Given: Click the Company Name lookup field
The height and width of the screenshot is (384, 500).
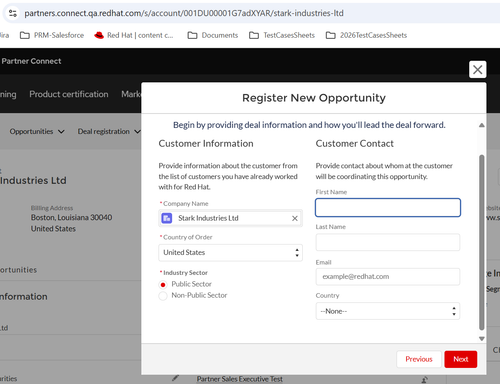Looking at the screenshot, I should (230, 218).
